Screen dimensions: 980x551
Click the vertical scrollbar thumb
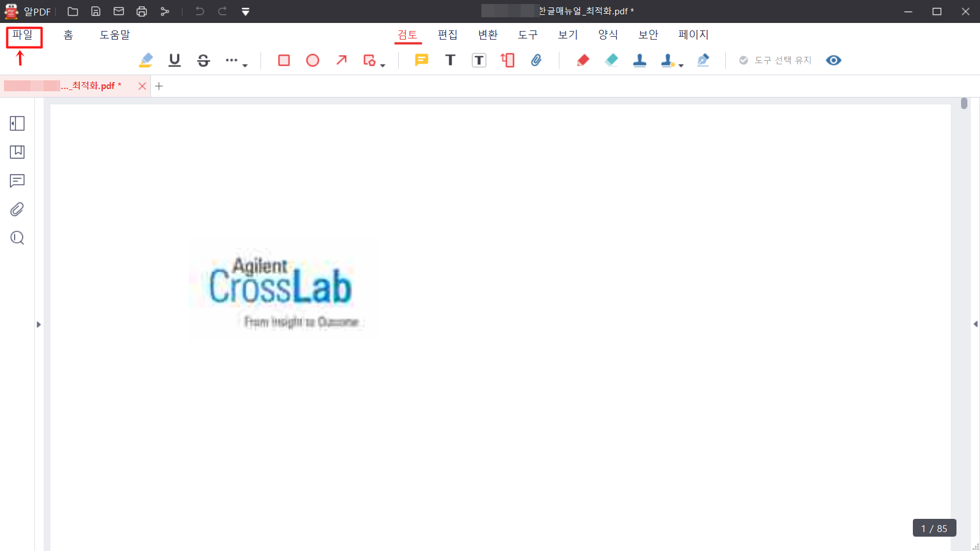point(964,103)
